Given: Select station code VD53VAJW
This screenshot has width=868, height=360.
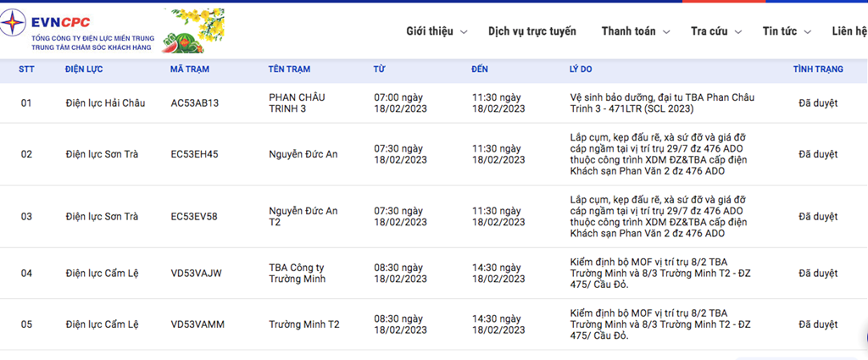Looking at the screenshot, I should [x=197, y=274].
